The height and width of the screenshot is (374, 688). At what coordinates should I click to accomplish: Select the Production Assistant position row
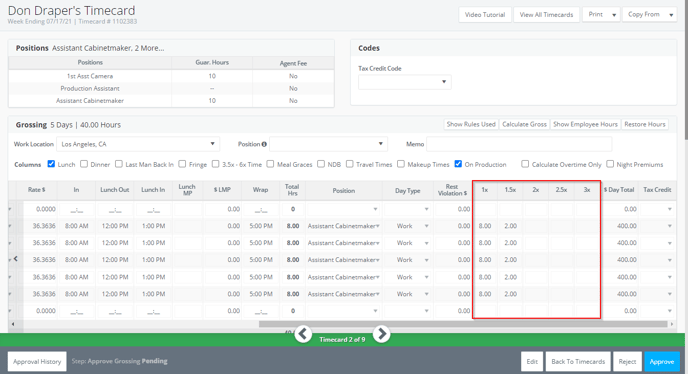point(171,88)
